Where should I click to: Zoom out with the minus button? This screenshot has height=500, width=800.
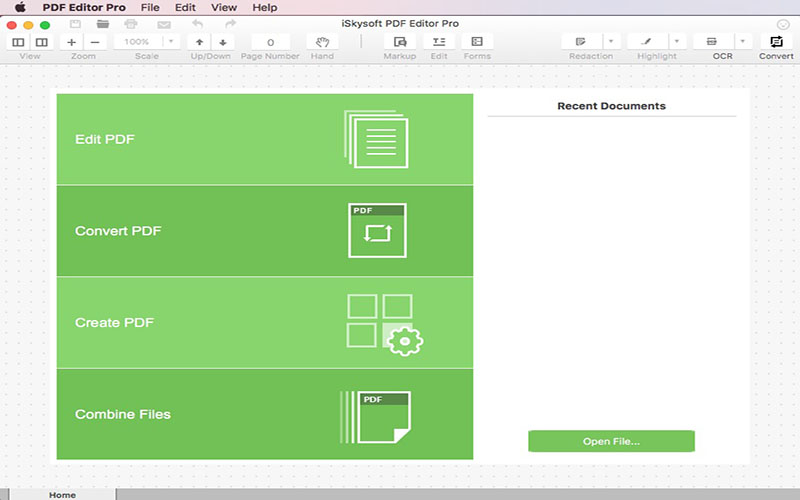(x=95, y=42)
